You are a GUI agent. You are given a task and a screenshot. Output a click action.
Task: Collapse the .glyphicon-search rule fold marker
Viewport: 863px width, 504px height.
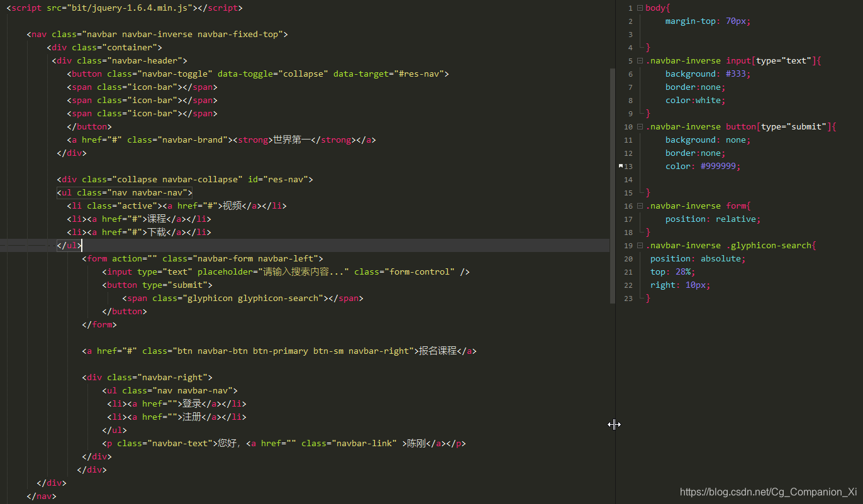640,246
